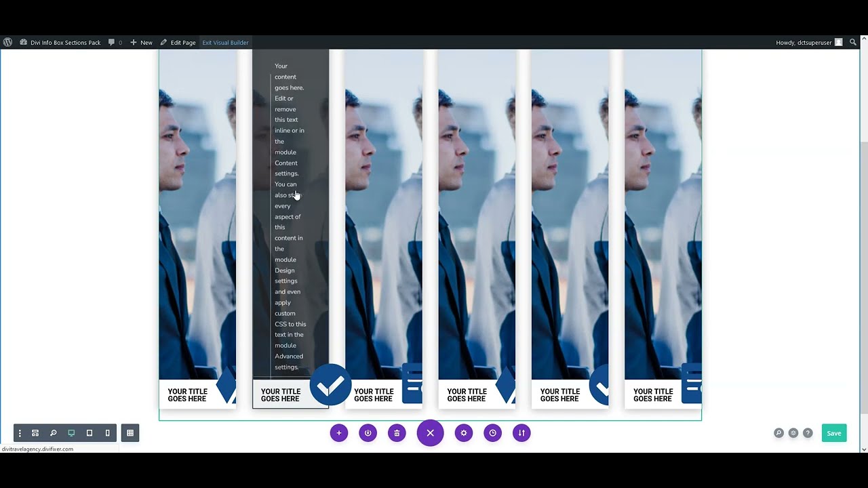Open Divi Info Box Sections Pack site link
The width and height of the screenshot is (868, 488).
pos(60,42)
